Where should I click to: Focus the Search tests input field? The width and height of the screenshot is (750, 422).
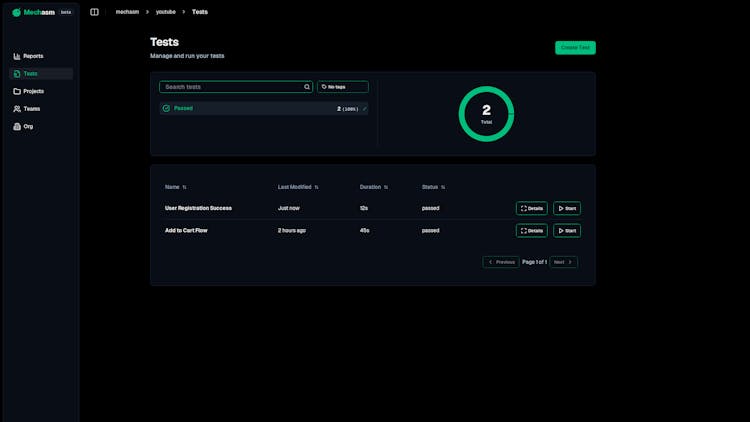[x=232, y=87]
